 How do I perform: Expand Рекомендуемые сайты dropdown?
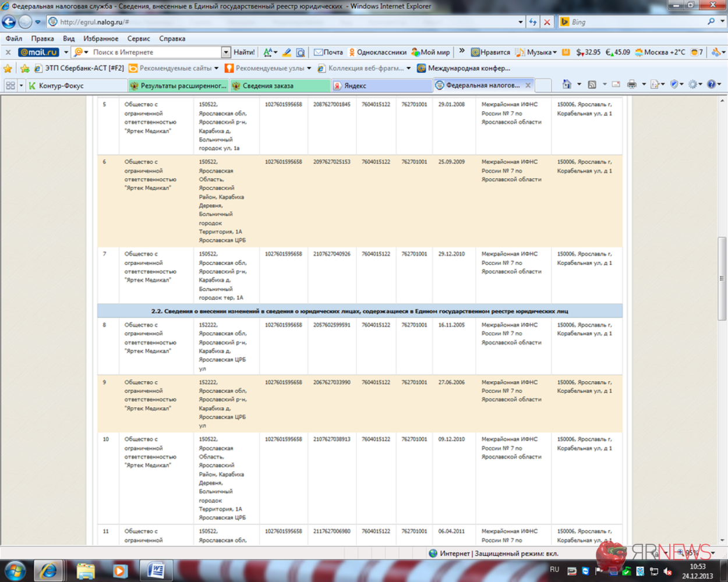[x=216, y=69]
